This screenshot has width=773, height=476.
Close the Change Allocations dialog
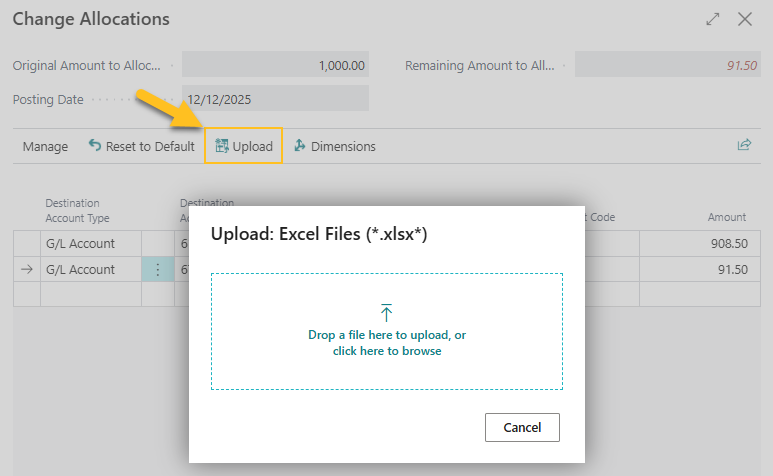[745, 19]
